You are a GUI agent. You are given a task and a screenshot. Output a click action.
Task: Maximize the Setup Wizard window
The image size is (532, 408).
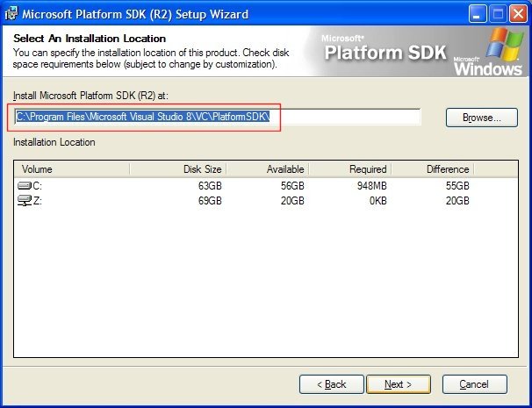pyautogui.click(x=495, y=14)
